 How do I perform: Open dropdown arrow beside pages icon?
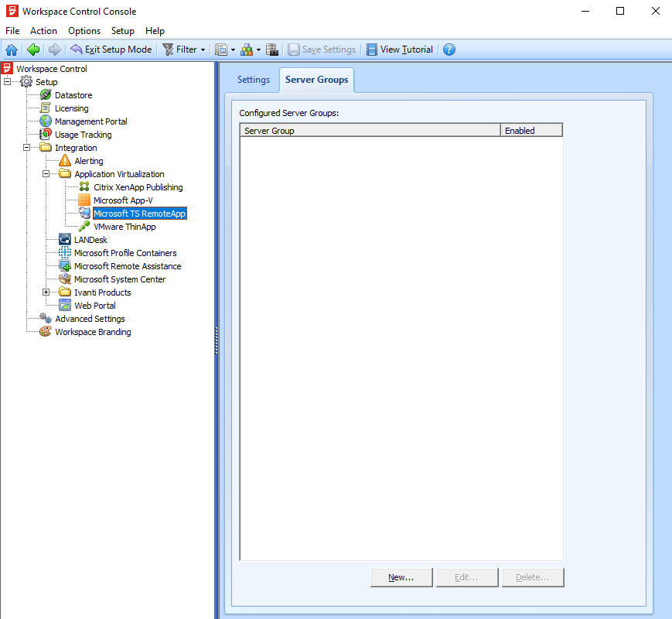(233, 50)
